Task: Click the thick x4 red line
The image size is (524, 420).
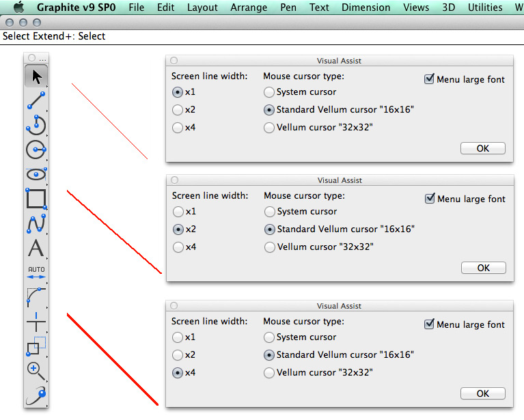Action: [113, 359]
